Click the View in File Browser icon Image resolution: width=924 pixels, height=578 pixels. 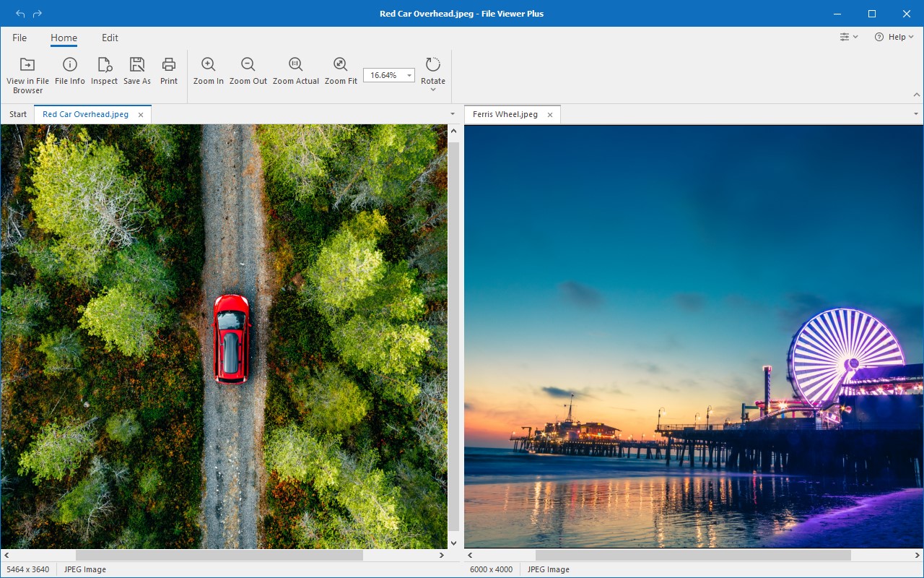pyautogui.click(x=27, y=64)
